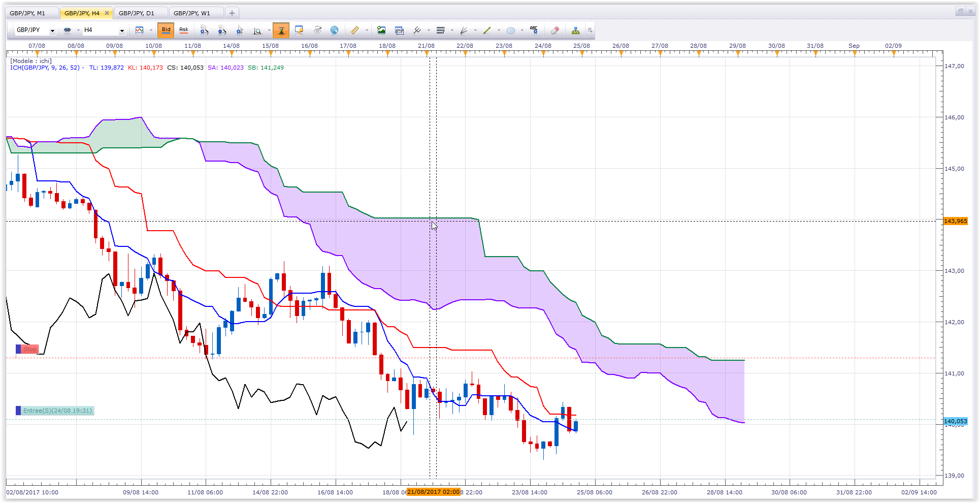Viewport: 980px width, 503px height.
Task: Open the globe icon in toolbar
Action: coord(334,30)
